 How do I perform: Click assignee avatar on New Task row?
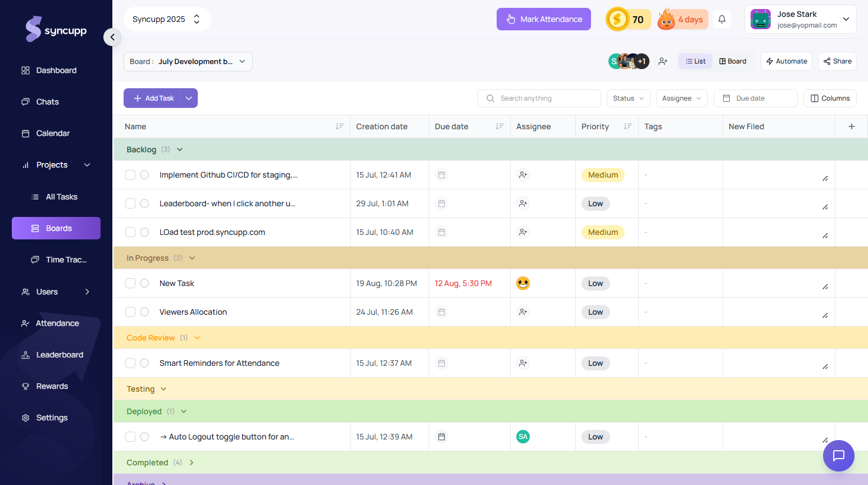pos(523,283)
